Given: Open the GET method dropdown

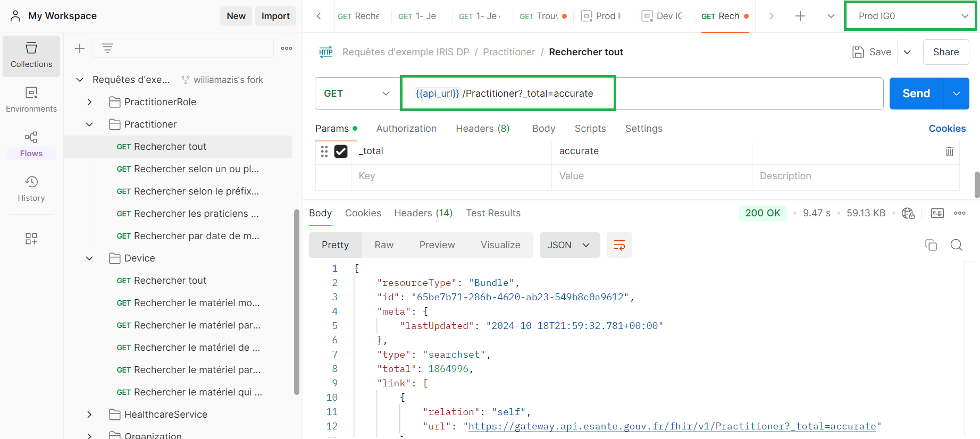Looking at the screenshot, I should tap(357, 94).
